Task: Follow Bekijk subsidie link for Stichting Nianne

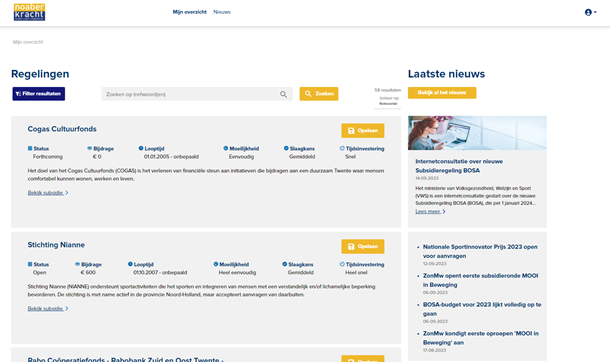Action: pyautogui.click(x=48, y=309)
